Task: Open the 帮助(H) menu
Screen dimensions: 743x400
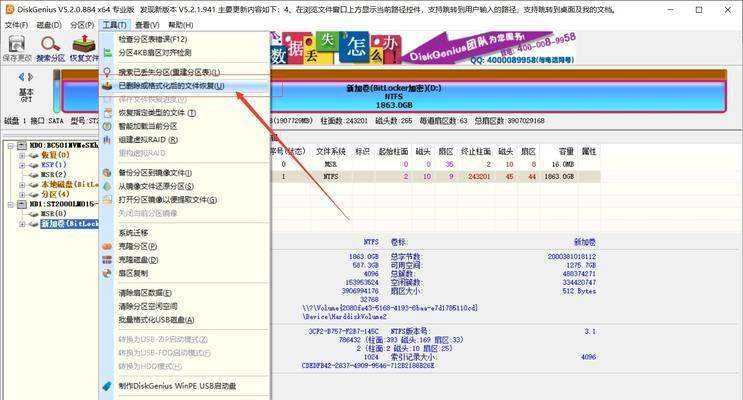Action: click(181, 25)
